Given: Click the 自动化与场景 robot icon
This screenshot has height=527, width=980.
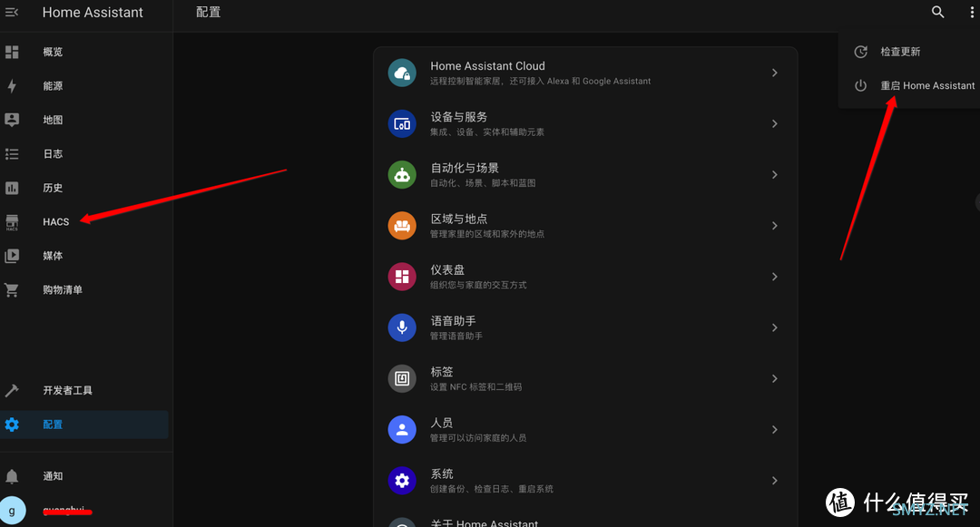Looking at the screenshot, I should [x=402, y=175].
